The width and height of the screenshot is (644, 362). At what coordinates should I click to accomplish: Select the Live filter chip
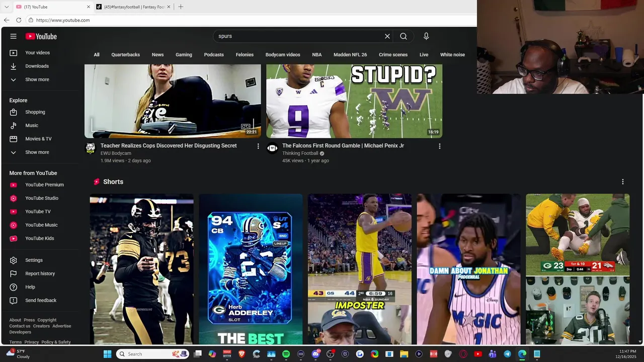[x=424, y=55]
